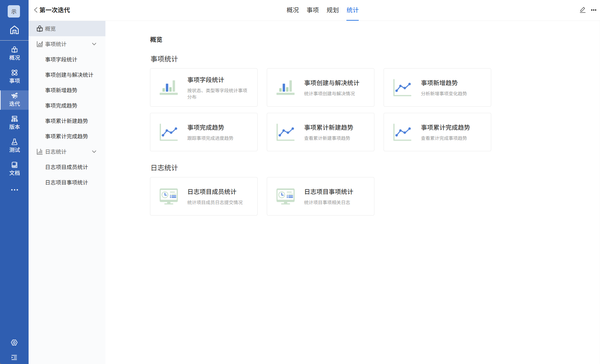Go back using arrow beside 第一次迭代
The image size is (600, 364).
point(36,10)
